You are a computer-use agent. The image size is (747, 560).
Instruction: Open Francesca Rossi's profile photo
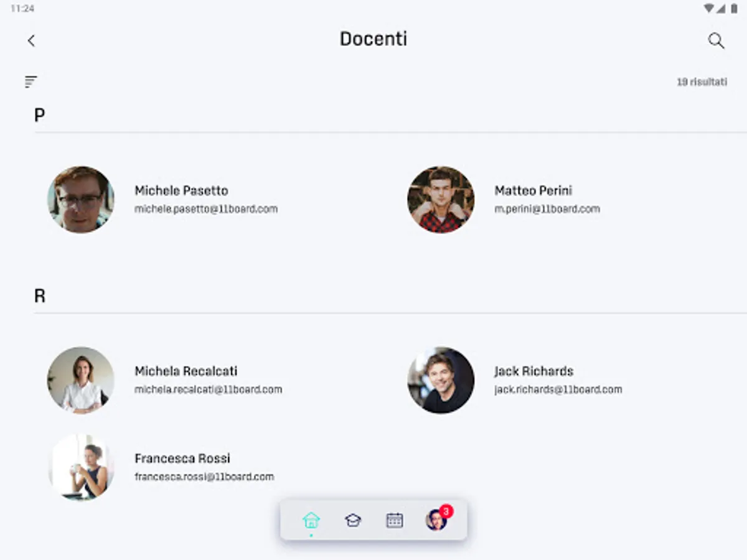click(x=81, y=467)
